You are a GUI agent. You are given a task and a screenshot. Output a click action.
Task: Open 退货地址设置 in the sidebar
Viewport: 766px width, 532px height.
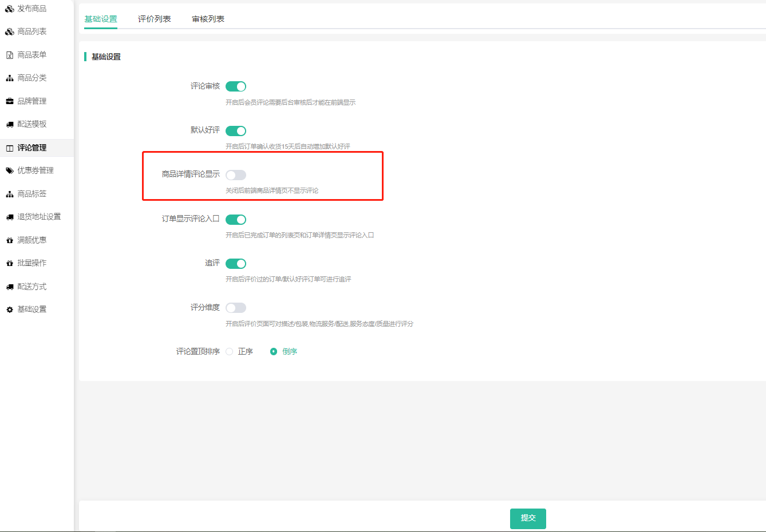[x=38, y=217]
